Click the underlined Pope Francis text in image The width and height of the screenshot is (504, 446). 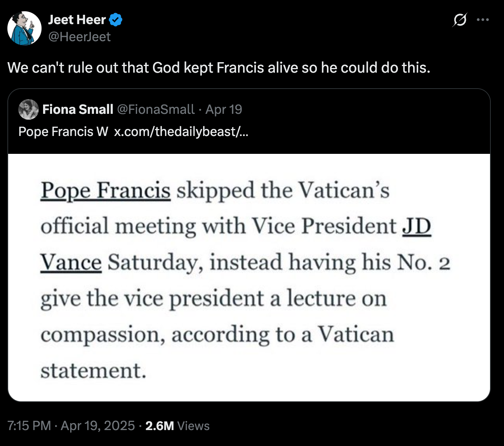coord(105,191)
